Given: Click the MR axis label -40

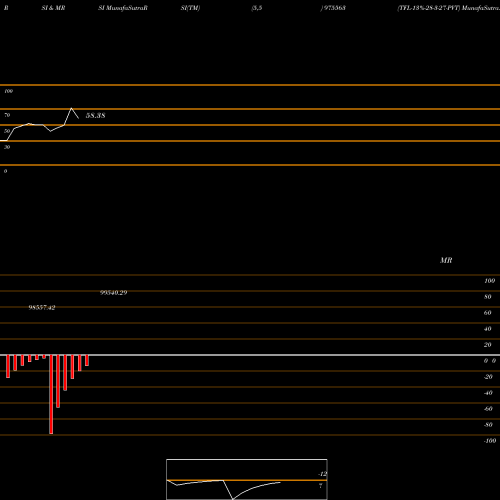Looking at the screenshot, I should (488, 393).
